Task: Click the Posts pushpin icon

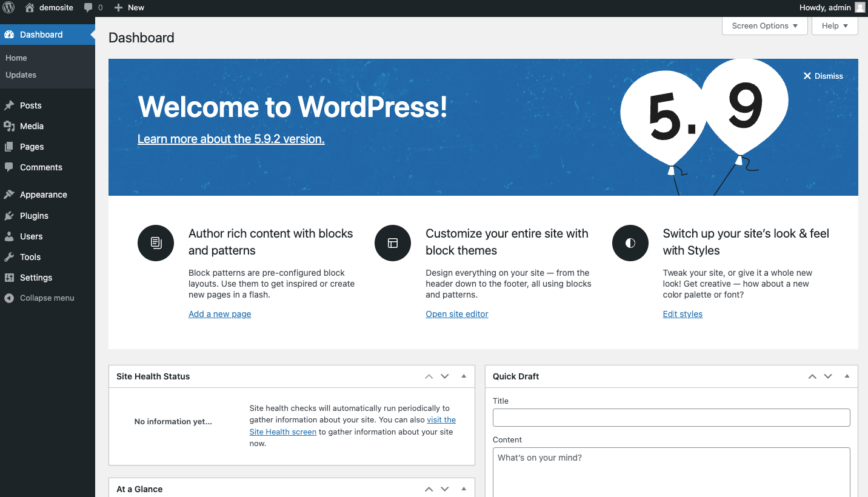Action: [9, 105]
